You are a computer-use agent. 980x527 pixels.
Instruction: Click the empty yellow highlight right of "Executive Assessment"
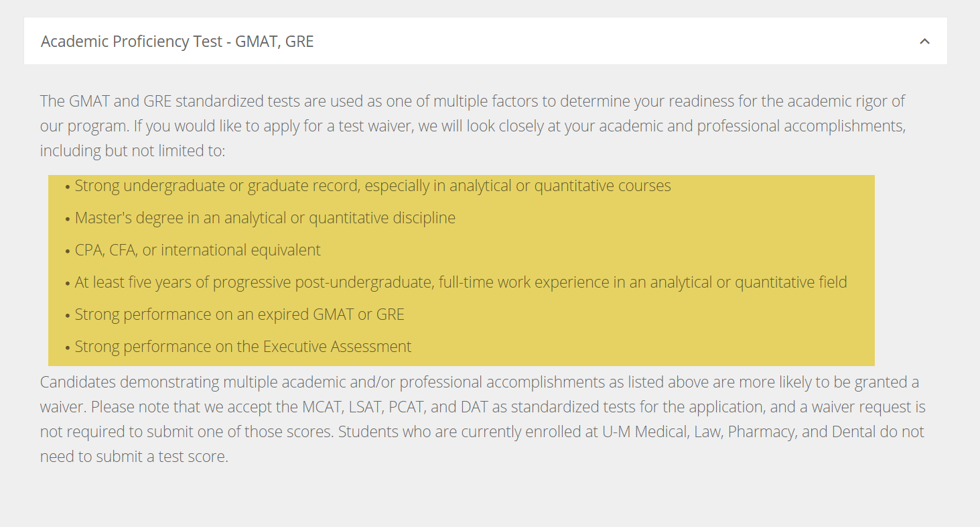coord(636,347)
